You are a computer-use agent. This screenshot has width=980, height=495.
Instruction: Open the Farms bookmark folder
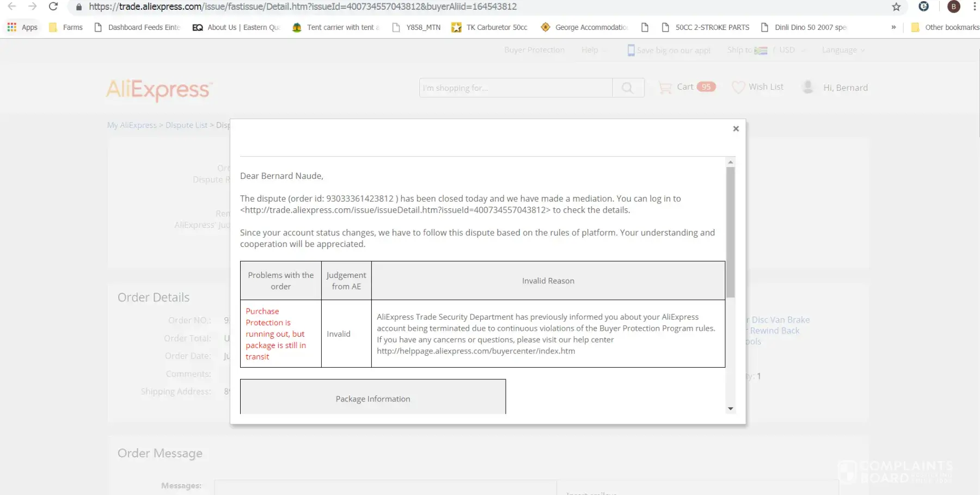(x=66, y=27)
